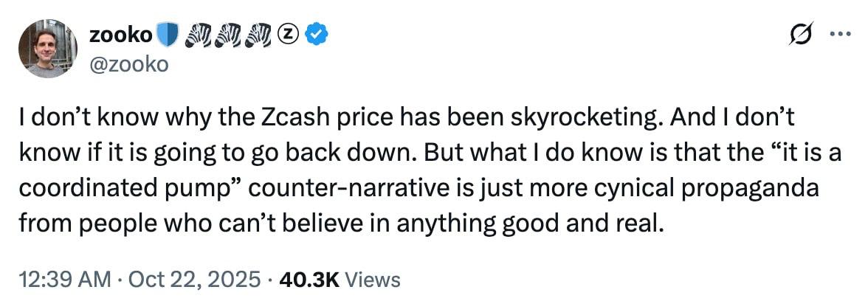Screen dimensions: 868x301
Task: Click the first zebra emoji
Action: pos(195,34)
